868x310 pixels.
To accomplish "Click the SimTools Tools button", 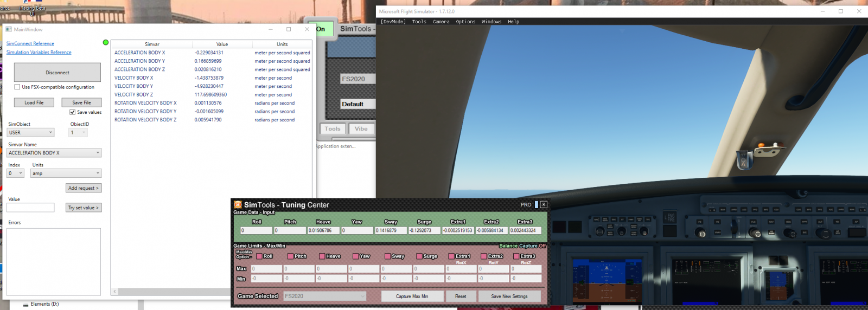I will click(x=333, y=129).
